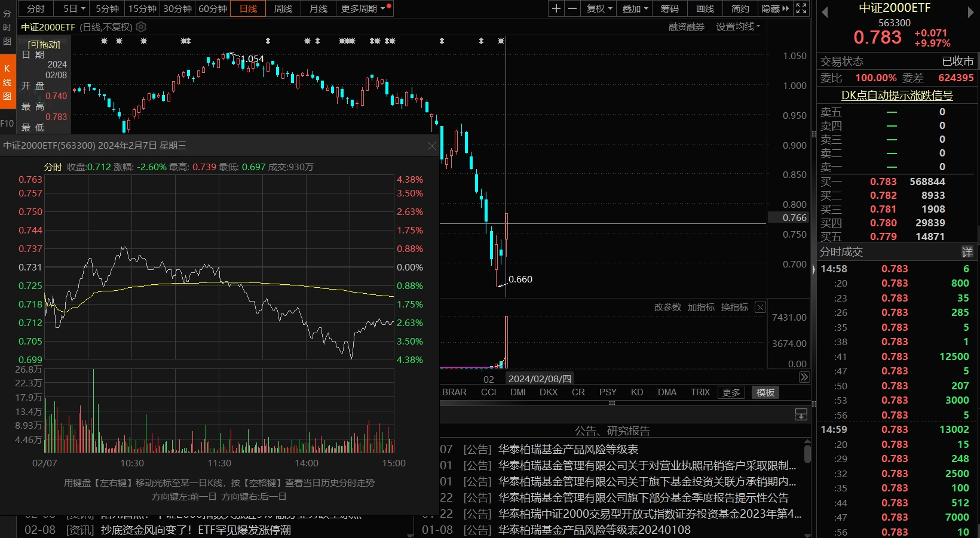Open 设置均线 moving average dropdown

pos(738,27)
